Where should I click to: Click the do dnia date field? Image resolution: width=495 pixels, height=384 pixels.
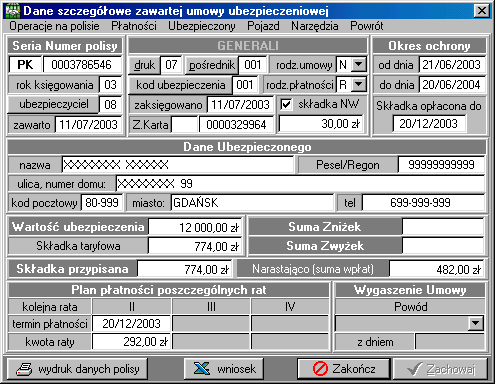[x=452, y=85]
